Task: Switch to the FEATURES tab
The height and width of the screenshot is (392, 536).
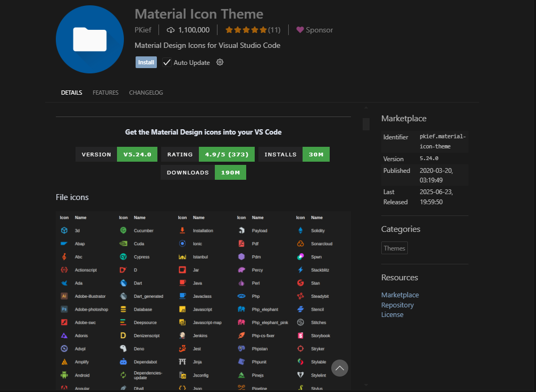Action: point(105,93)
